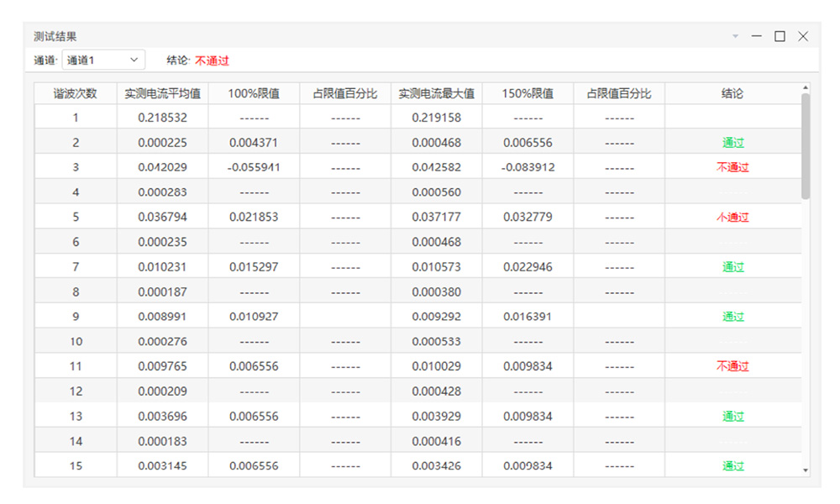
Task: Select cell -0.083912 in harmonic row 3
Action: click(528, 167)
